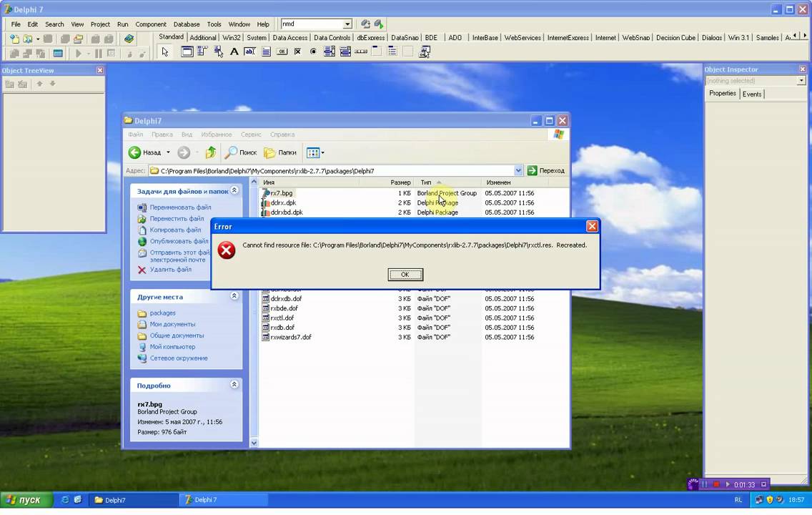
Task: Select the dclrx.dpk file
Action: point(283,202)
